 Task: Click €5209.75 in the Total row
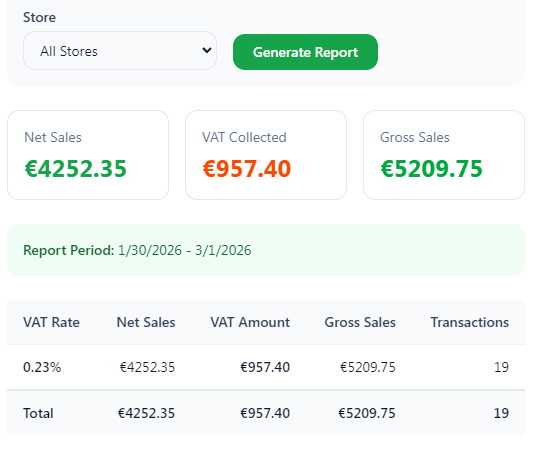coord(367,413)
